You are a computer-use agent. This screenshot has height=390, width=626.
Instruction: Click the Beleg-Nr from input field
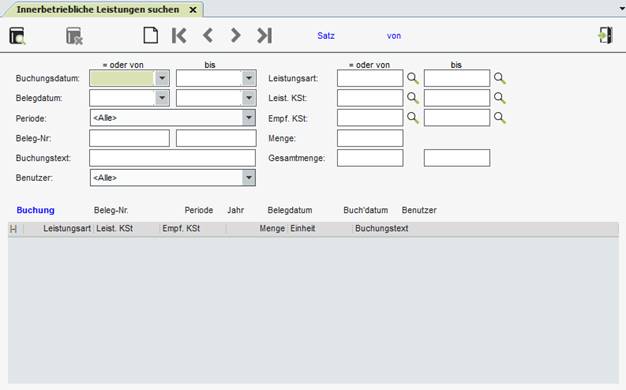(x=129, y=138)
